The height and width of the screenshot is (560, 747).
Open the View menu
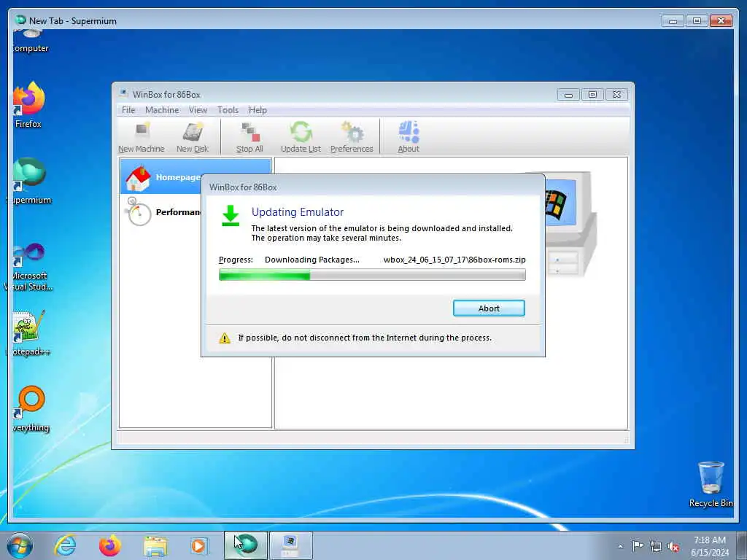(x=198, y=110)
